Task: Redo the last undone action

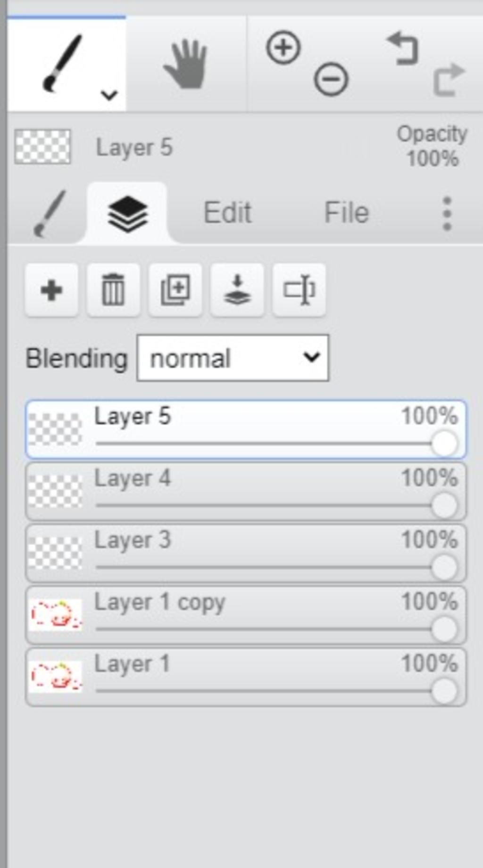Action: coord(449,79)
